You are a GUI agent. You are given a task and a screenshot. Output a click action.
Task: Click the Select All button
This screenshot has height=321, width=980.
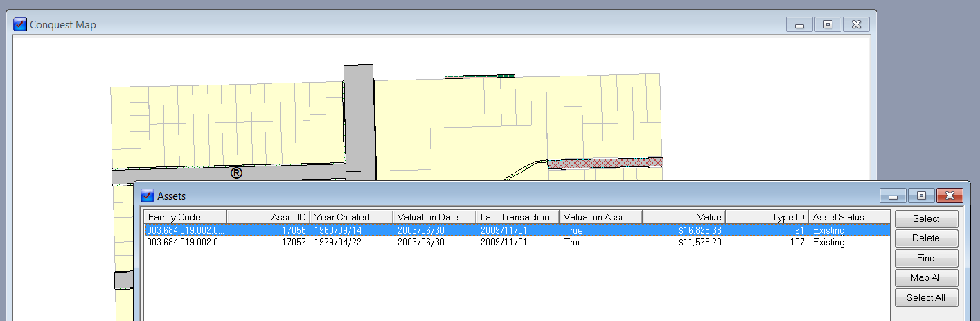pos(926,298)
